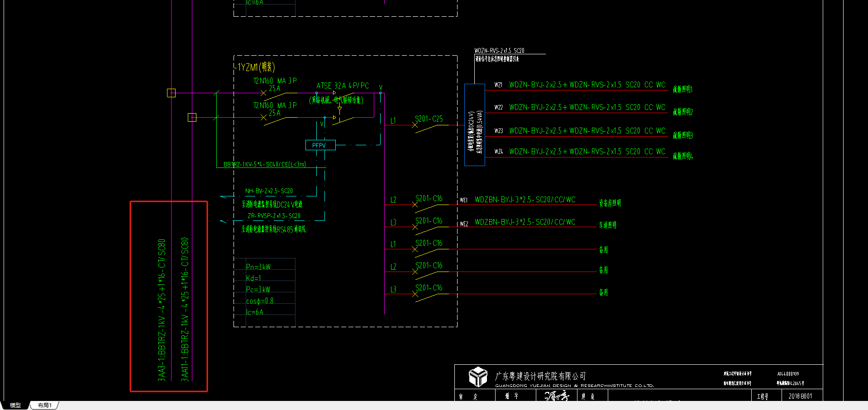868x410 pixels.
Task: Click the 至消防电源监控系统RS485通讯线 text
Action: (273, 229)
